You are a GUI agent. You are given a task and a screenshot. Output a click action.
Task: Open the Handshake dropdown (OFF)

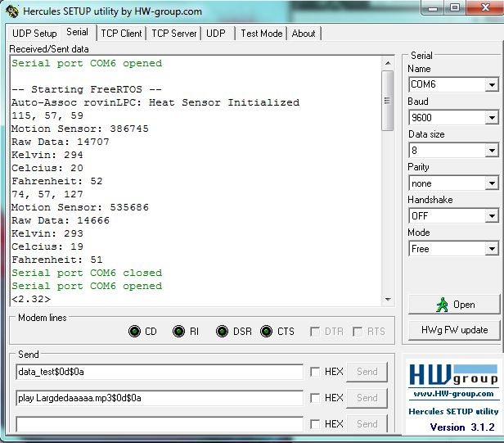492,216
